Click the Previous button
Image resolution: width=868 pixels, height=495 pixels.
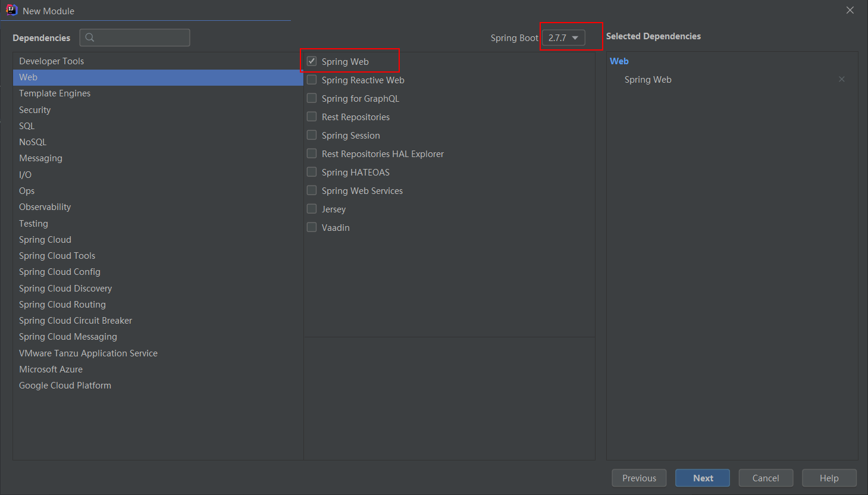(x=639, y=478)
